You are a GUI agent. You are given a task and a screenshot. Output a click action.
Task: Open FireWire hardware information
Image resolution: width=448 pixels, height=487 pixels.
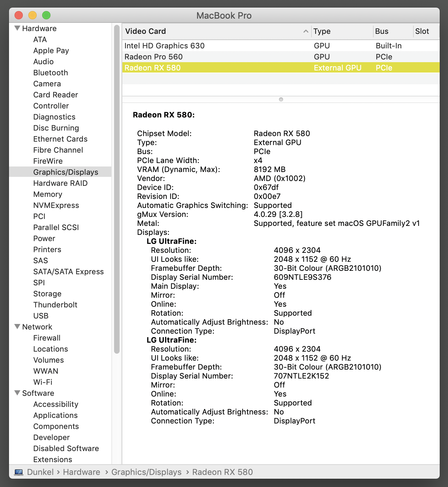(x=48, y=161)
